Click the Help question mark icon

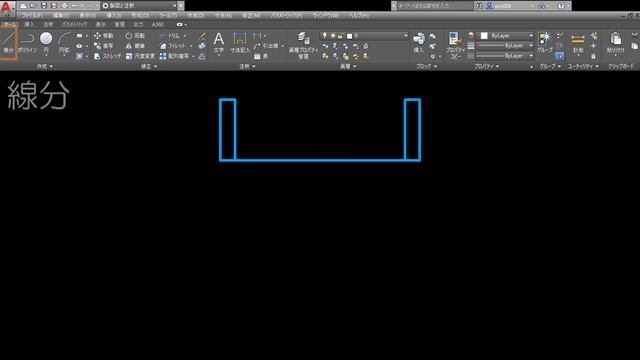coord(561,6)
